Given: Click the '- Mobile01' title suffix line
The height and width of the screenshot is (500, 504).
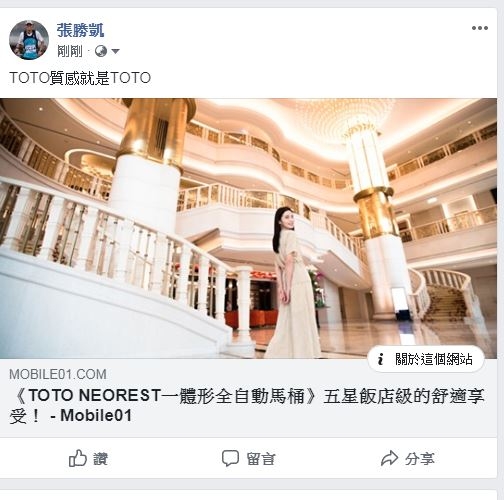Looking at the screenshot, I should pyautogui.click(x=91, y=415).
